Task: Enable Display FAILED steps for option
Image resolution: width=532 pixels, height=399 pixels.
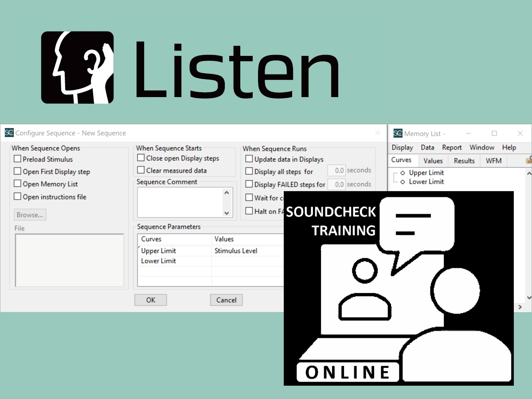Action: coord(249,184)
